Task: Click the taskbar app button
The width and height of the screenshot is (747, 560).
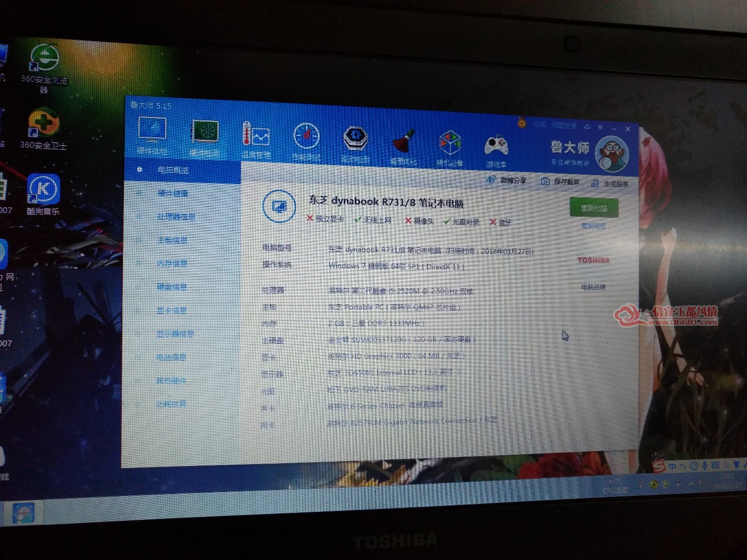Action: click(x=23, y=514)
